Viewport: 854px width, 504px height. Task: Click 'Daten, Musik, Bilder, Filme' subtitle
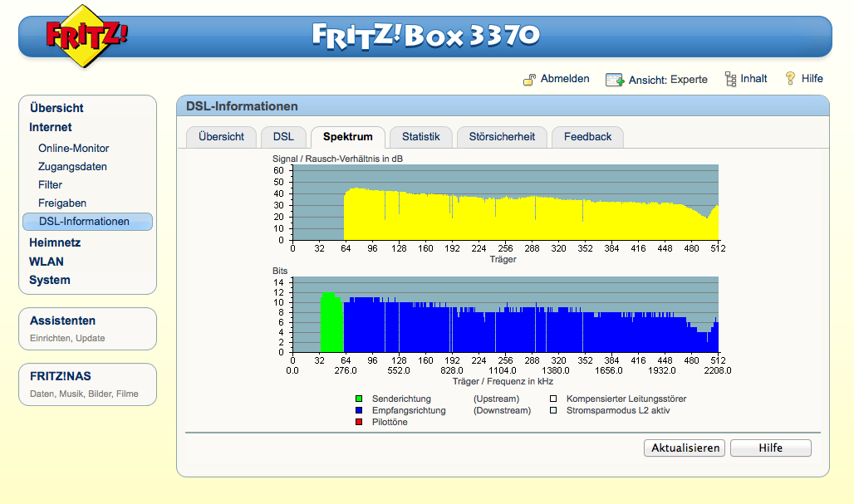pos(84,394)
